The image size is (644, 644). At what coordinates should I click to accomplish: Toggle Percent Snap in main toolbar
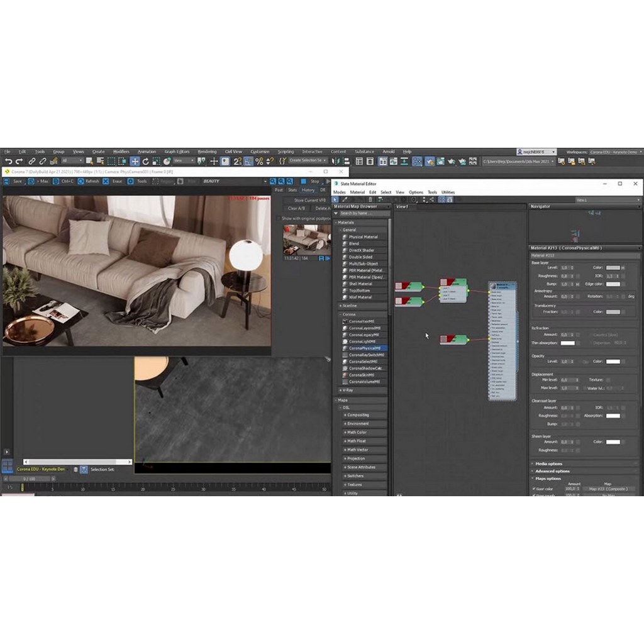[259, 162]
